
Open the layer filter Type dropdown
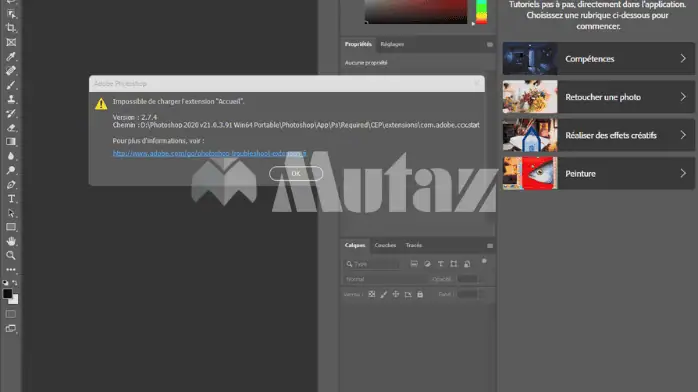click(373, 264)
